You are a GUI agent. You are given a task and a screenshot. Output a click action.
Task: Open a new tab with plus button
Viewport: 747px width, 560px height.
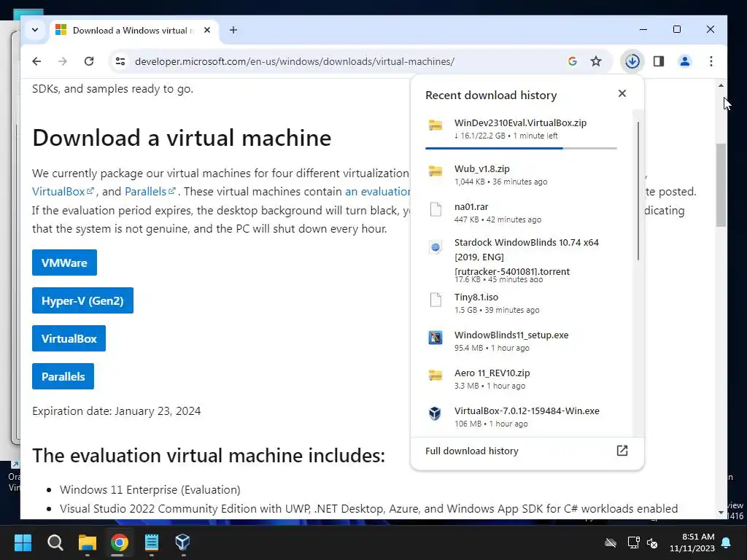point(233,30)
